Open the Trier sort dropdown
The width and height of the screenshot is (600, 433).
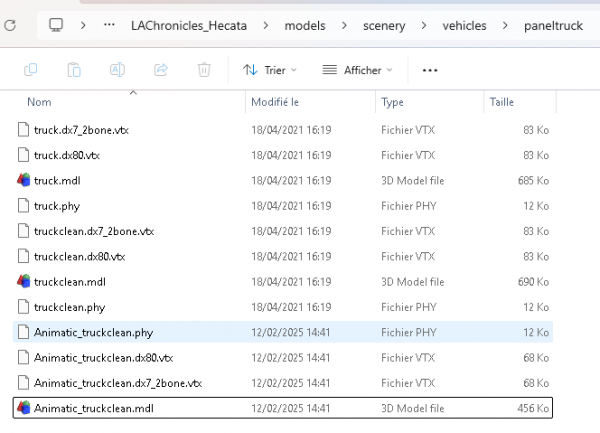tap(264, 70)
